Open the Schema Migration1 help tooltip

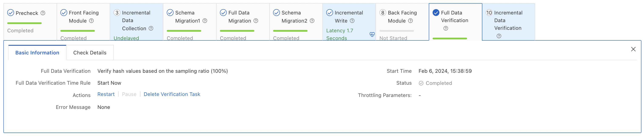coord(205,21)
